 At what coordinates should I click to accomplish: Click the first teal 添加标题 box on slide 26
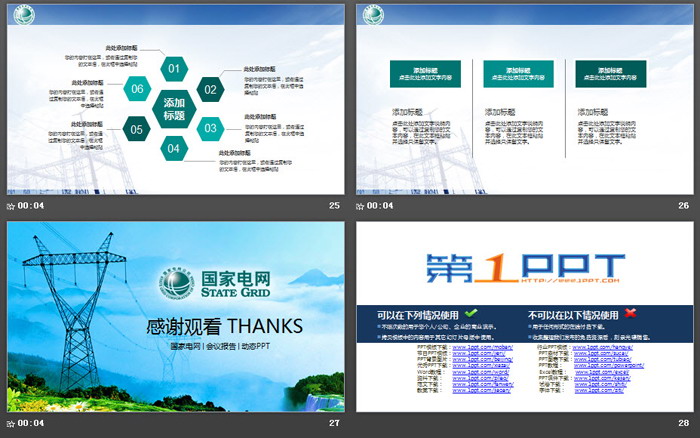425,74
